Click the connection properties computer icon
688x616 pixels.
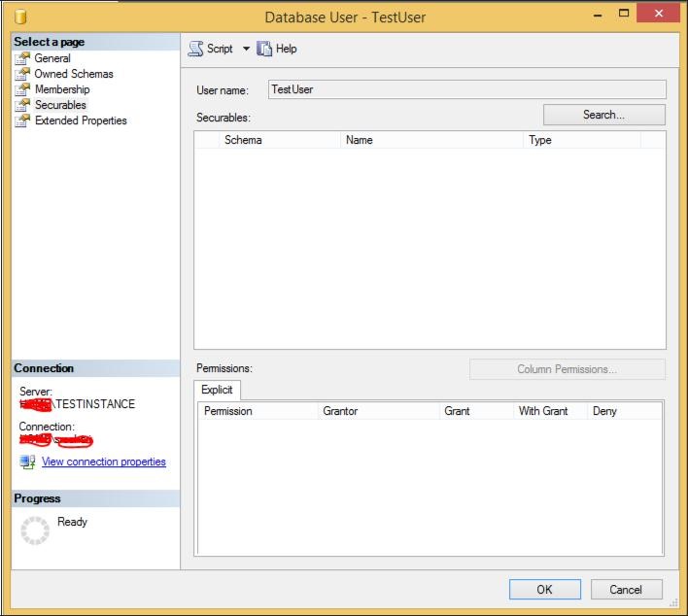click(27, 462)
